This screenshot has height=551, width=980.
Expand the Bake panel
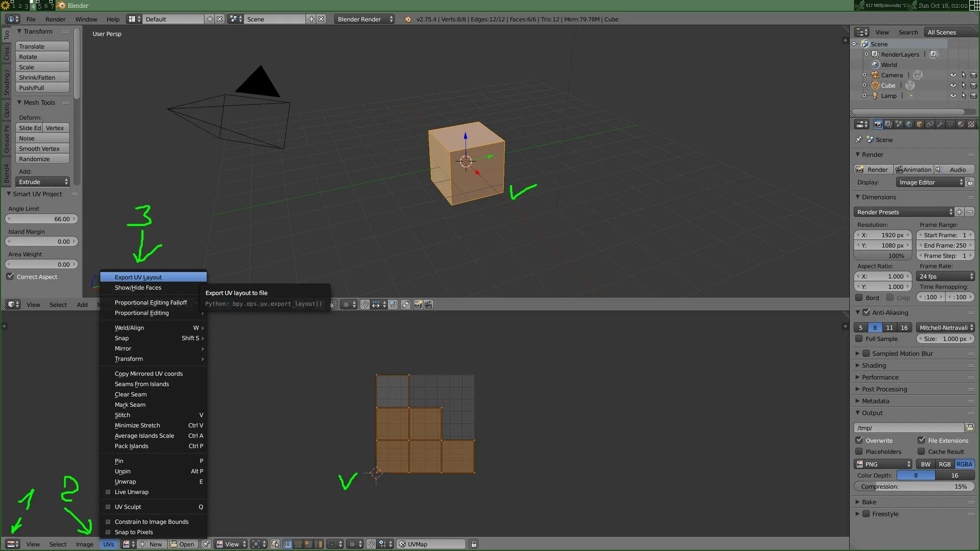[x=869, y=502]
